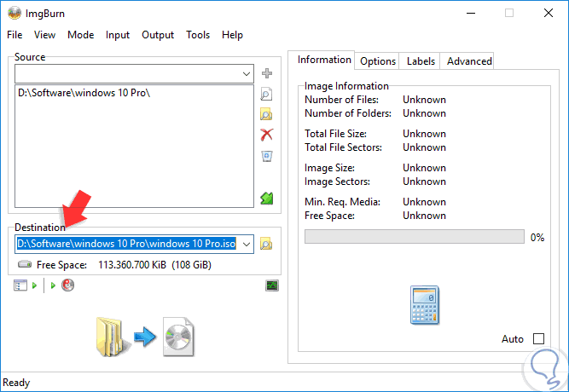Click the Number of Folders label
The height and width of the screenshot is (392, 569).
pos(348,113)
